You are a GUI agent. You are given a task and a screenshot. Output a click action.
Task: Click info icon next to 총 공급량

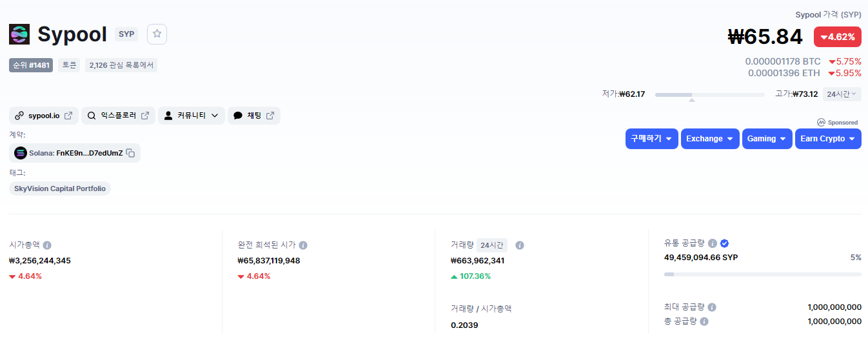704,321
